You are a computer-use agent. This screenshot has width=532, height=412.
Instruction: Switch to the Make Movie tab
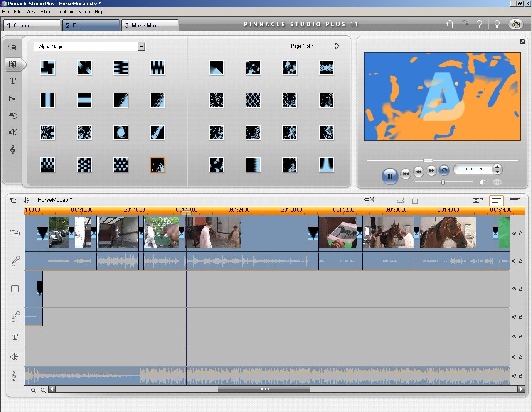pos(150,25)
